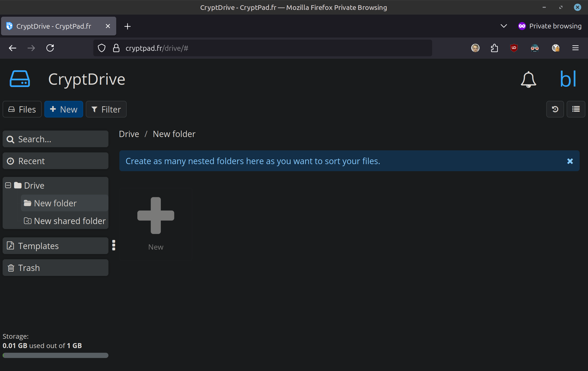This screenshot has height=371, width=588.
Task: Toggle the Files sidebar button
Action: click(22, 109)
